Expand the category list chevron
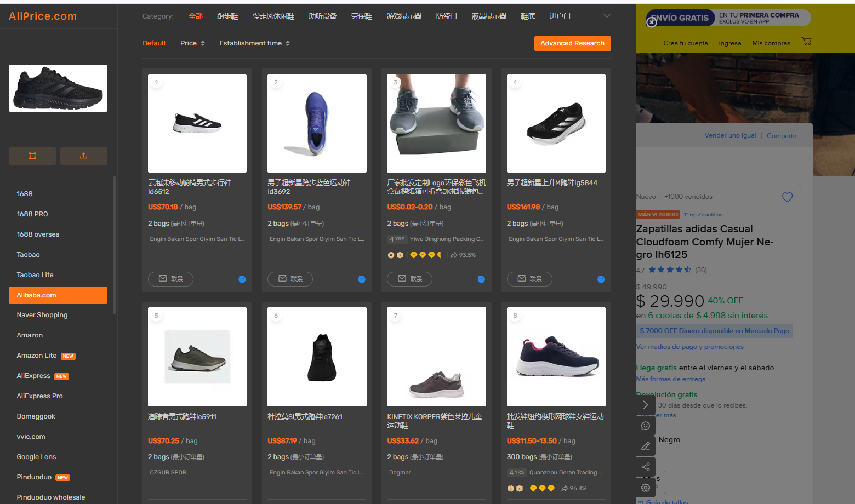The width and height of the screenshot is (855, 504). point(607,16)
